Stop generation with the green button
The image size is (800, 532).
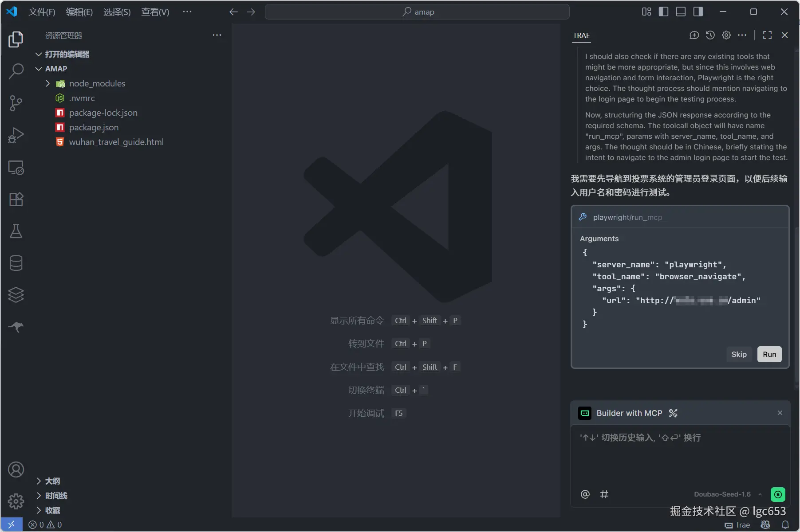(x=778, y=494)
